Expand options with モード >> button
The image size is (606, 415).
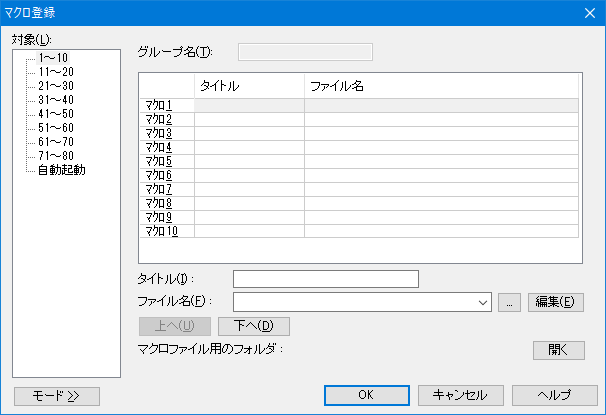(57, 395)
